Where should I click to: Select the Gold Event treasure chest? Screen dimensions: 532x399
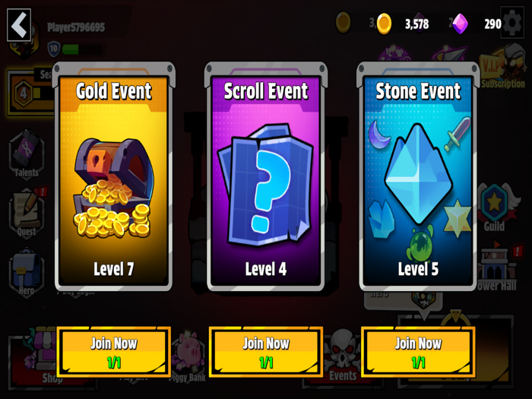point(114,188)
